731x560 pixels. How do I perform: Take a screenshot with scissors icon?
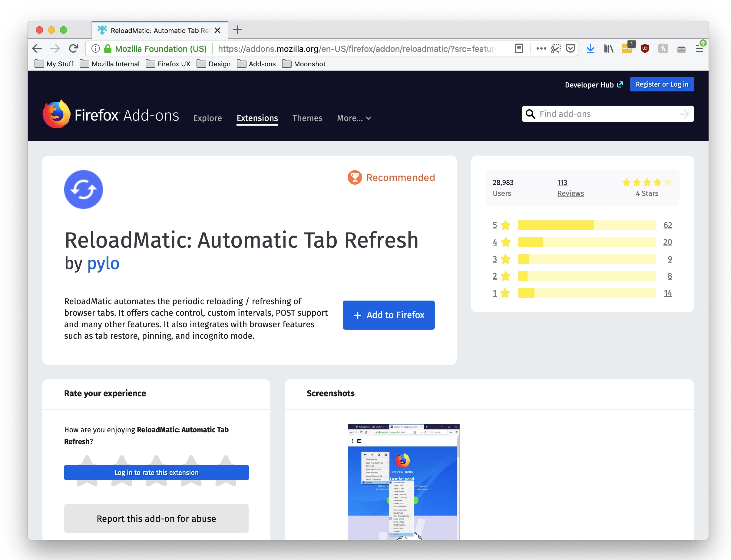(556, 49)
